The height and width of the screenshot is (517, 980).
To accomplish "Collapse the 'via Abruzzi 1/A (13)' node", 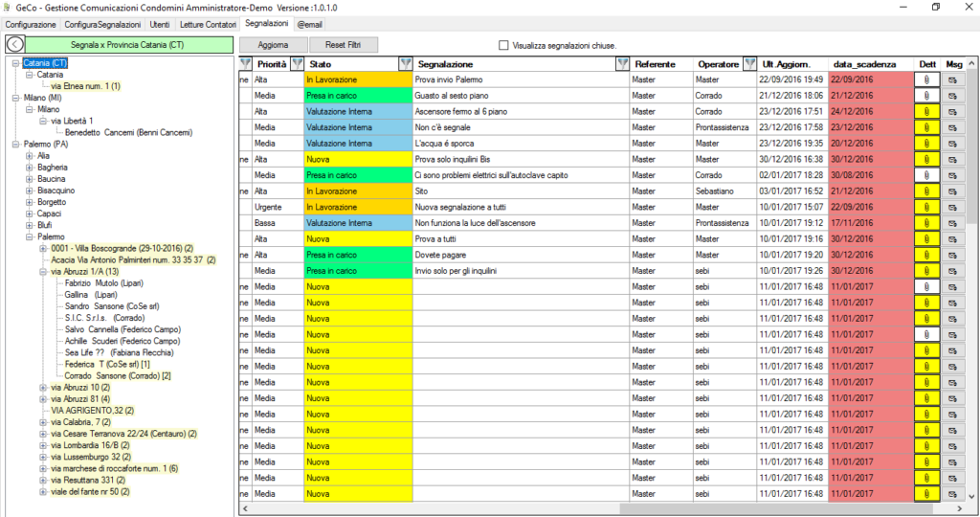I will [43, 271].
